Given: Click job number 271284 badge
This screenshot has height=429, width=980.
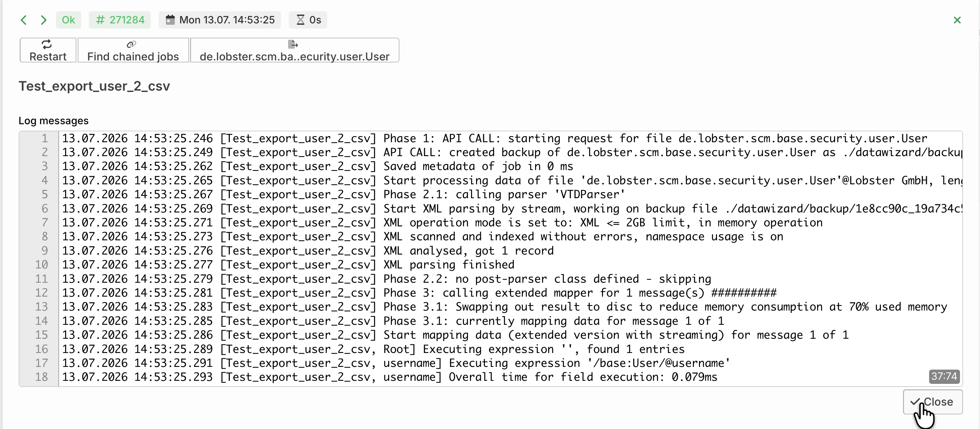Looking at the screenshot, I should [x=120, y=20].
